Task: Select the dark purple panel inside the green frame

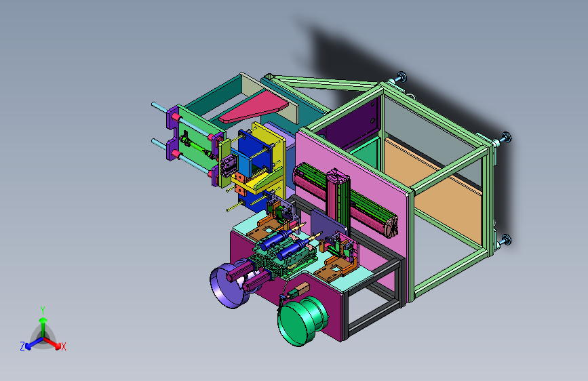Action: click(x=356, y=124)
